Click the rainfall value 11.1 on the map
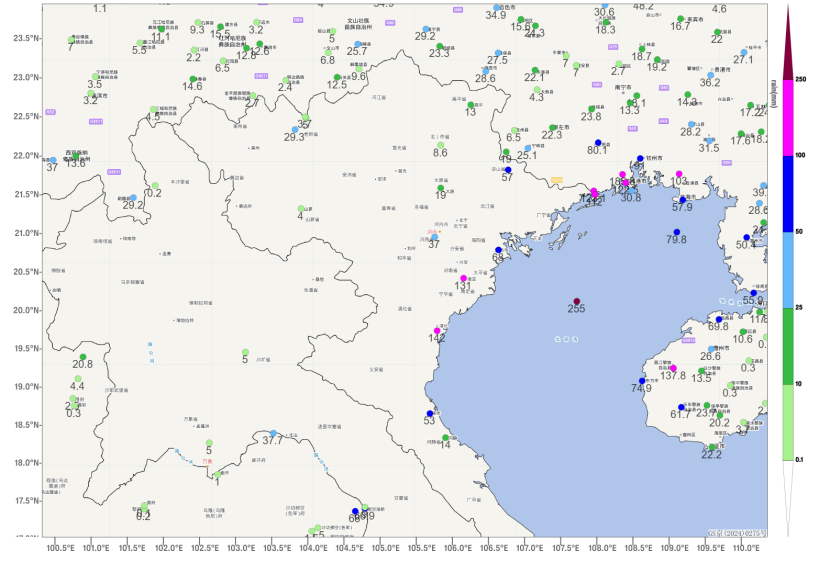Screen dimensions: 831x564 click(x=161, y=37)
